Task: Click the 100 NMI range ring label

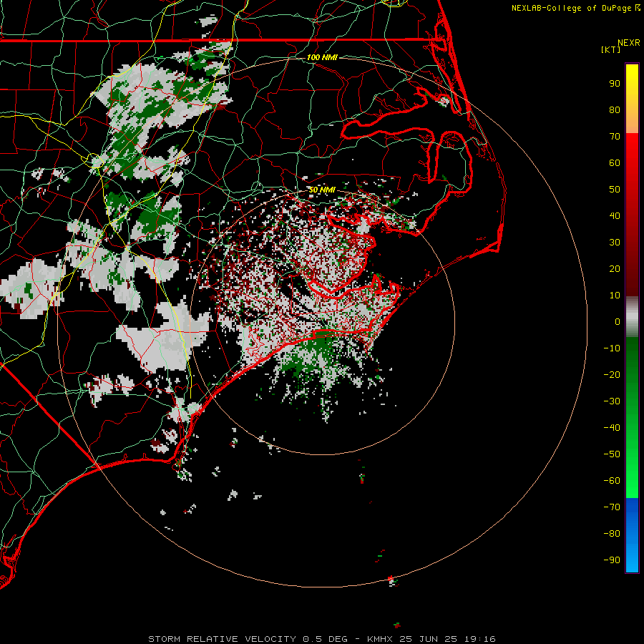Action: click(322, 57)
